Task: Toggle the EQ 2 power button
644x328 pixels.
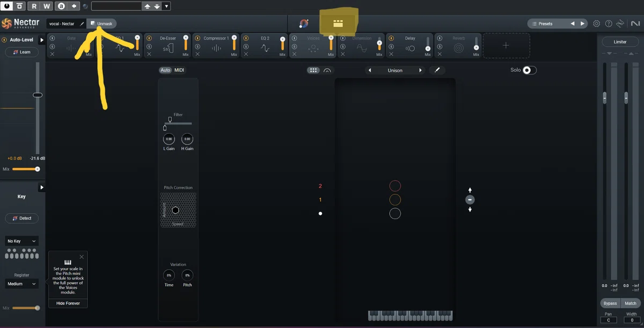Action: click(246, 39)
